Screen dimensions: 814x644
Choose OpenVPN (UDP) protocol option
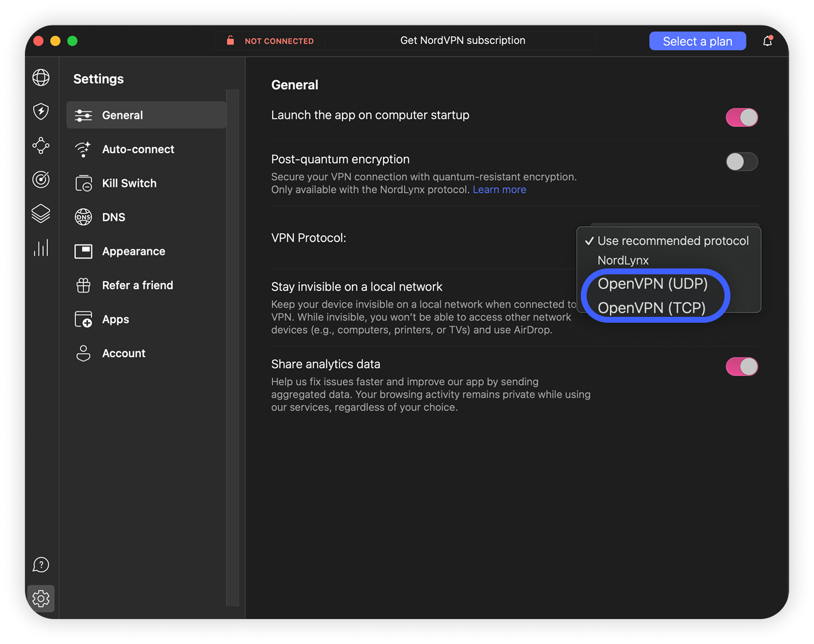coord(652,284)
